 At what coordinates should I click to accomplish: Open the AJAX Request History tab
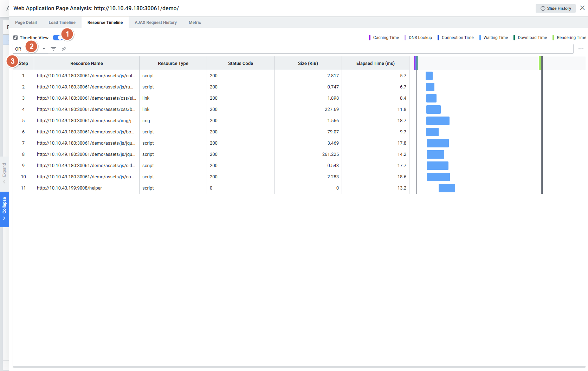click(155, 22)
